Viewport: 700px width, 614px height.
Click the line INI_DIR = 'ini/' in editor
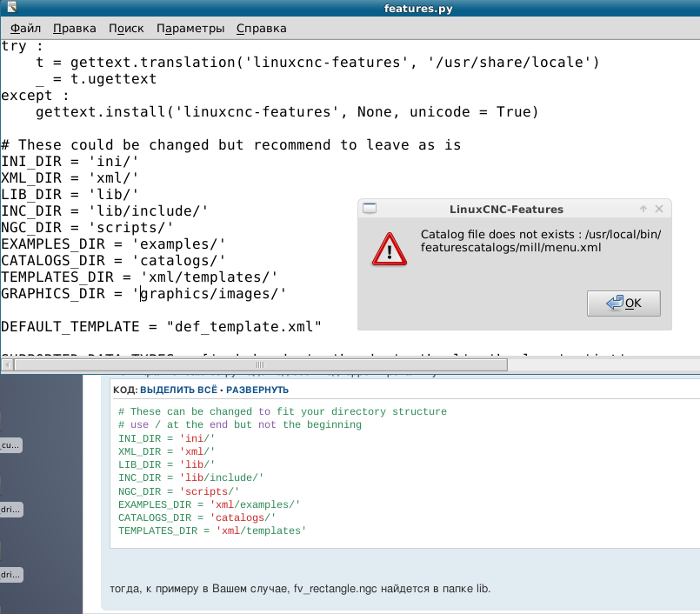[x=70, y=162]
